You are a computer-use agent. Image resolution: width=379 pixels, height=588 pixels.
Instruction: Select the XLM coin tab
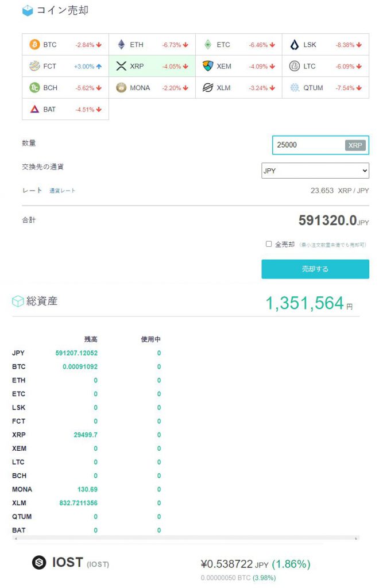[238, 88]
